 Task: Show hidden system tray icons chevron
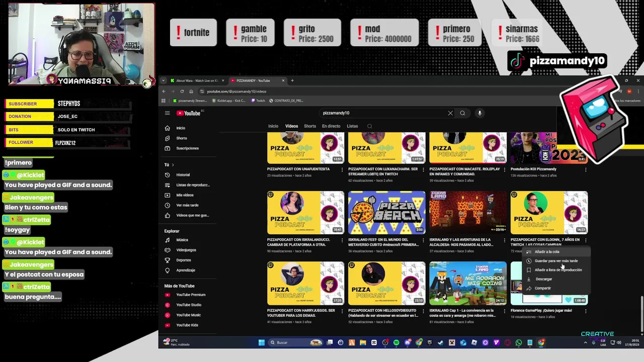pos(585,342)
